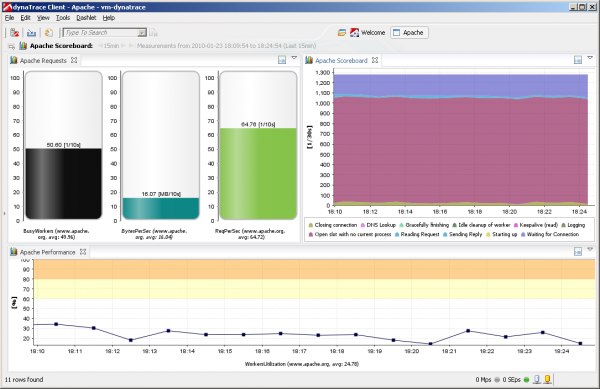Toggle Starting up legend entry
The image size is (600, 389).
pos(501,234)
